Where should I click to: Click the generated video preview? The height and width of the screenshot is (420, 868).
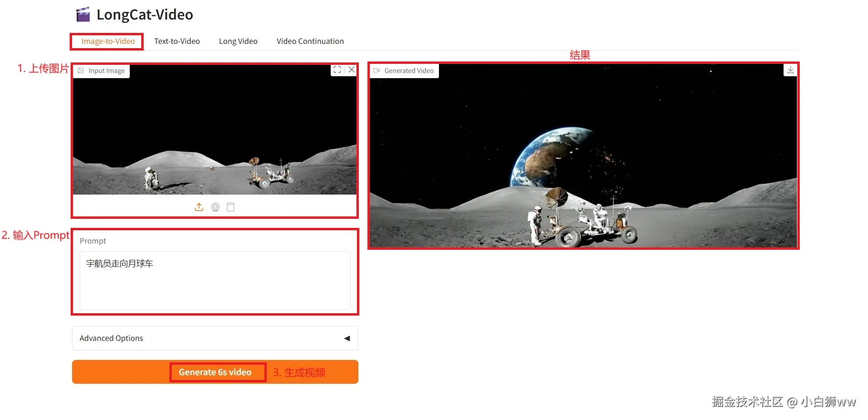coord(583,156)
